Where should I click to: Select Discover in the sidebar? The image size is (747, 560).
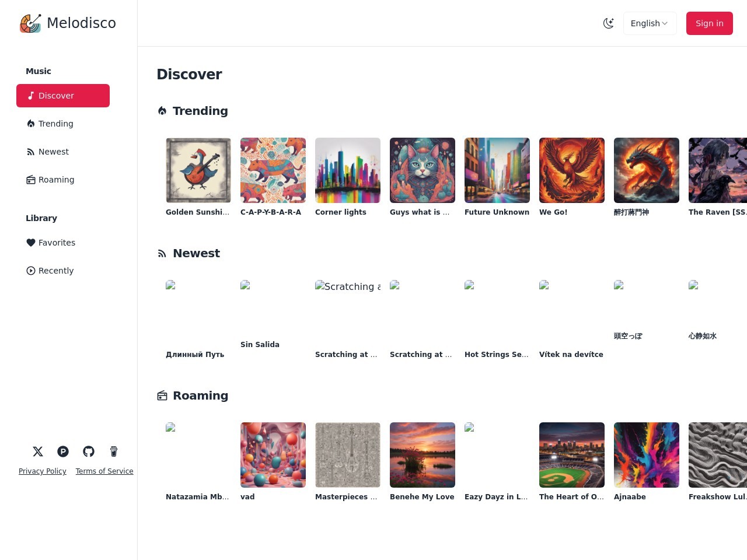(x=63, y=96)
